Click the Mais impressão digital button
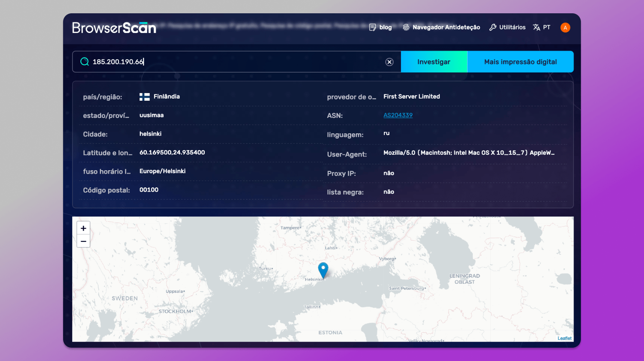644x361 pixels. click(520, 61)
